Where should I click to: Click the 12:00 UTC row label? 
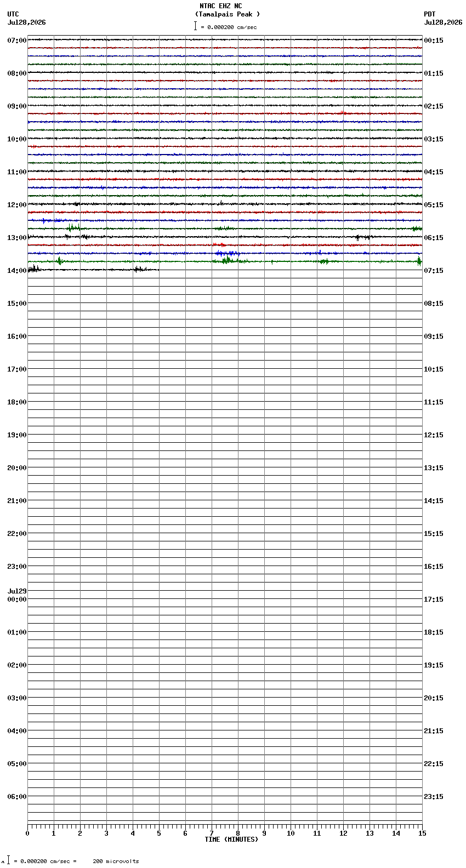point(17,205)
